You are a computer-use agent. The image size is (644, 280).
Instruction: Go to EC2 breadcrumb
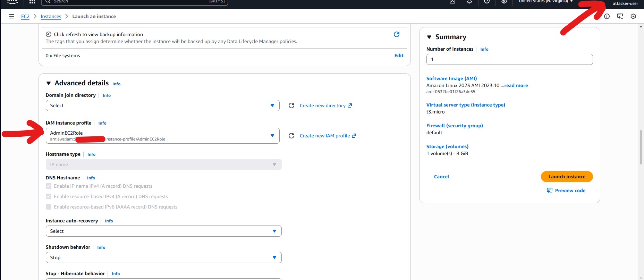25,16
